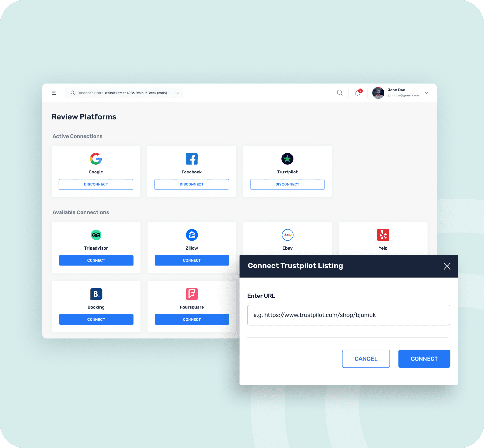Image resolution: width=484 pixels, height=448 pixels.
Task: Click the Yelp platform icon
Action: coord(383,235)
